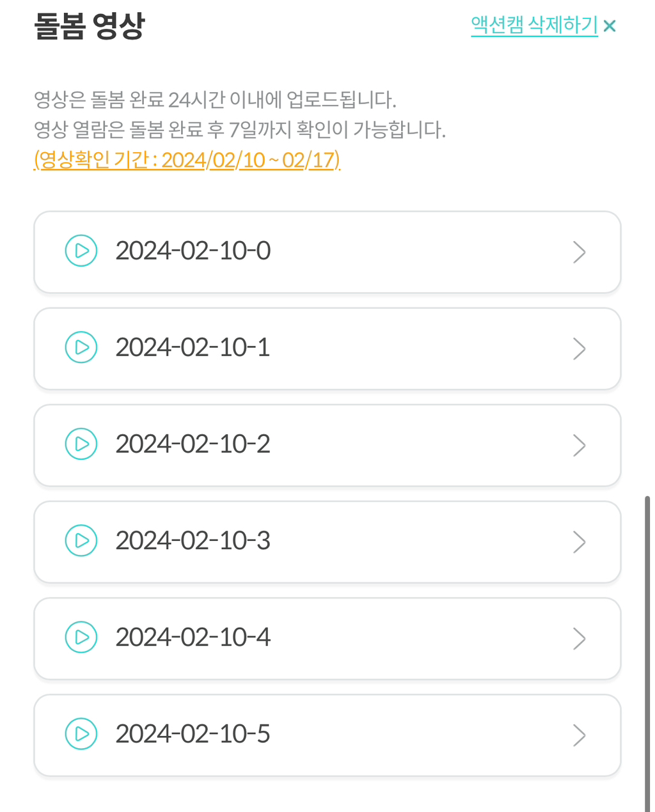Play video 2024-02-10-0 using its play icon

click(x=81, y=251)
